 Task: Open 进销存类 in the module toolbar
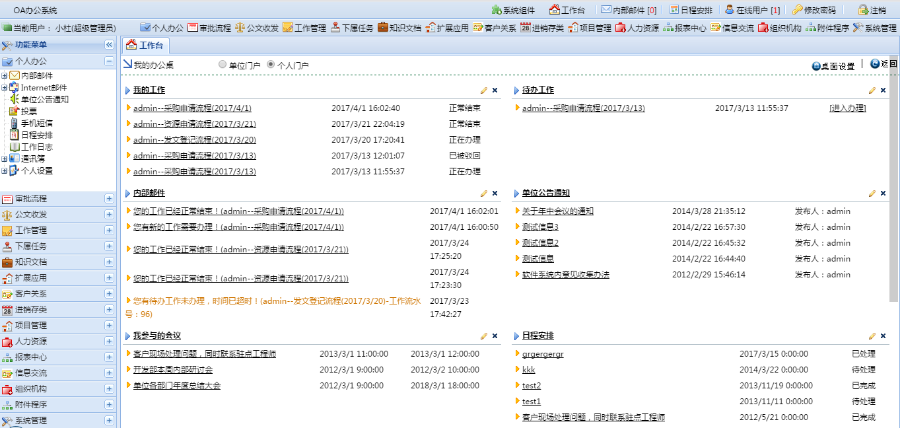tap(542, 28)
